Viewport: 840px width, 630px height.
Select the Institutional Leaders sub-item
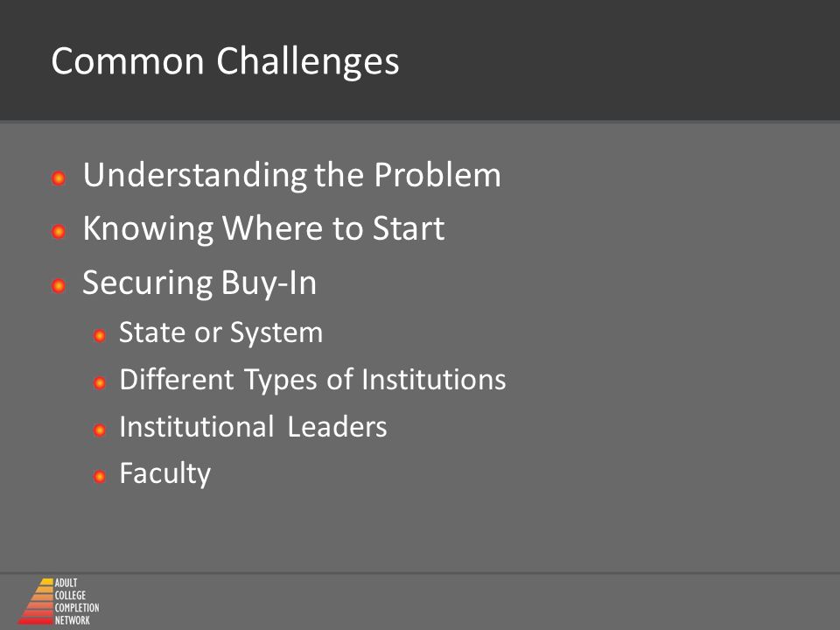[x=253, y=427]
